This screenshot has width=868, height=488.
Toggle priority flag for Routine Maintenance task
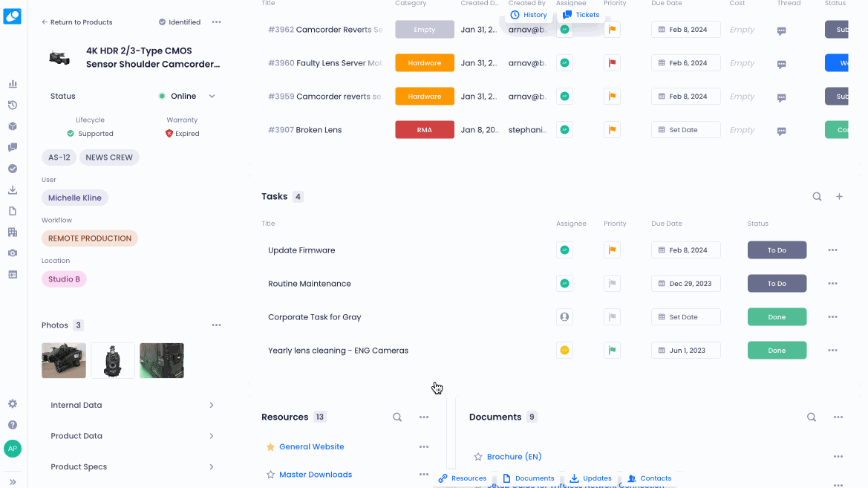(x=613, y=284)
